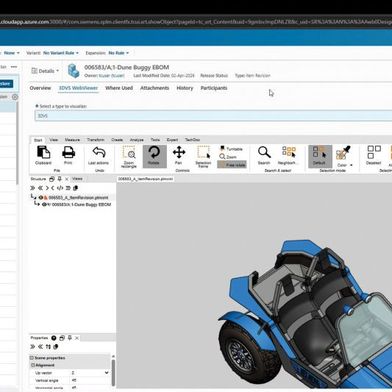Screen dimensions: 392x392
Task: Click the small Zoom control option
Action: 228,156
